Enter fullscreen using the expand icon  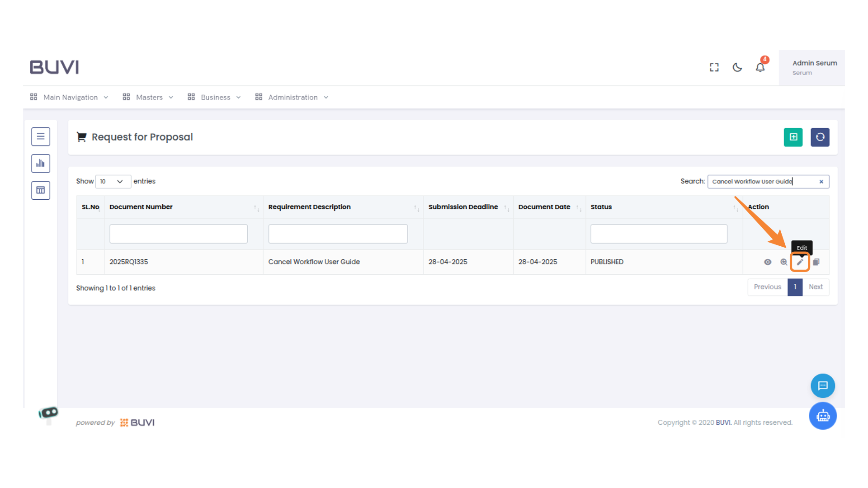coord(714,67)
